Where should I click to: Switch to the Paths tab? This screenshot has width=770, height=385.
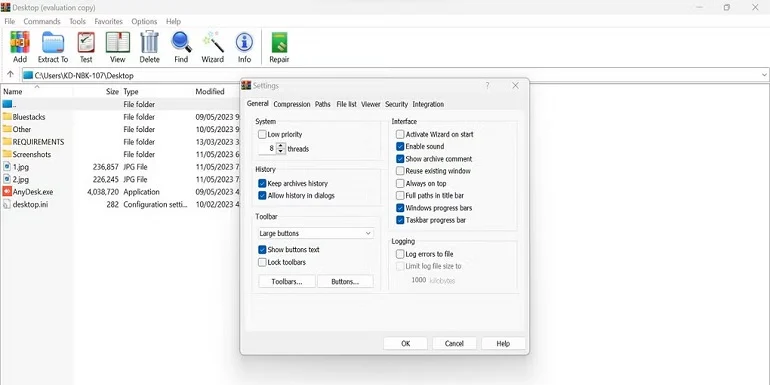coord(323,104)
